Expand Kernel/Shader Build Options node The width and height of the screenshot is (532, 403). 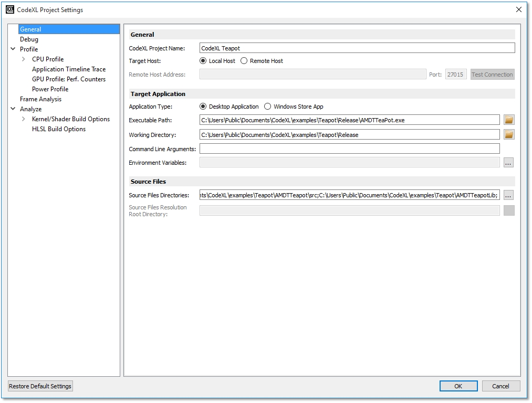[24, 119]
